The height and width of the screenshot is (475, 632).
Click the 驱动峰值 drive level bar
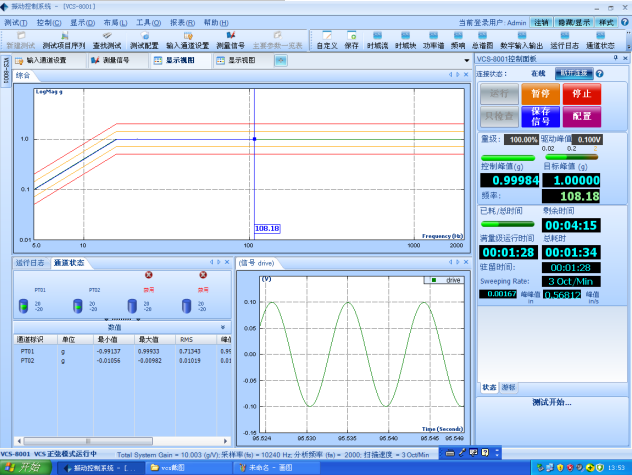(x=571, y=157)
